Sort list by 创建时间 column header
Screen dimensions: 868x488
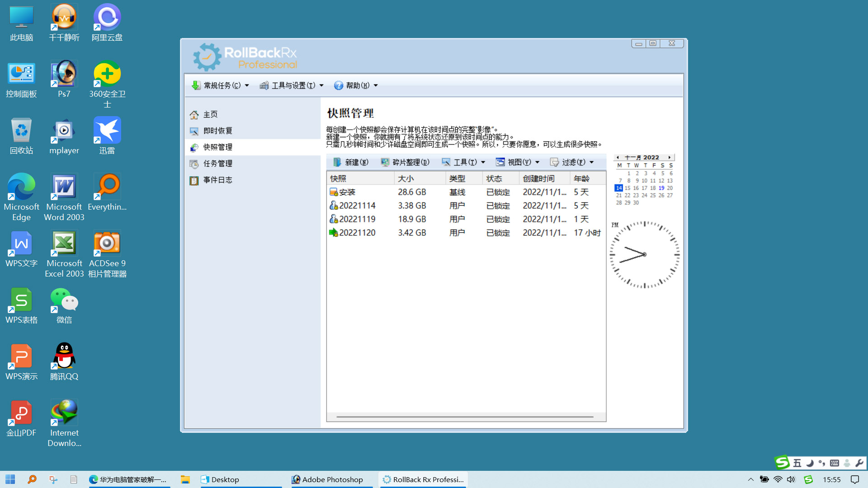(x=538, y=178)
